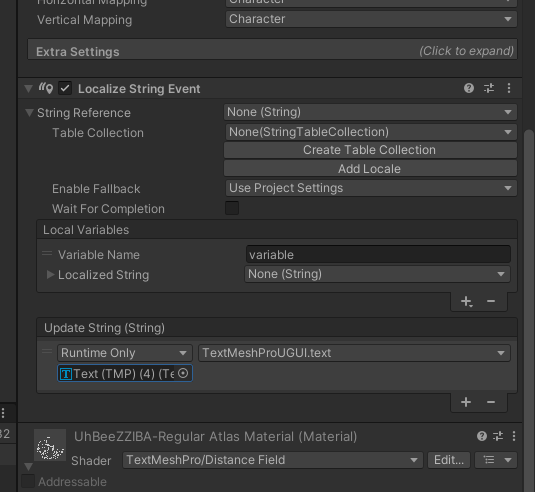Image resolution: width=535 pixels, height=492 pixels.
Task: Open the Table Collection dropdown
Action: pyautogui.click(x=371, y=132)
